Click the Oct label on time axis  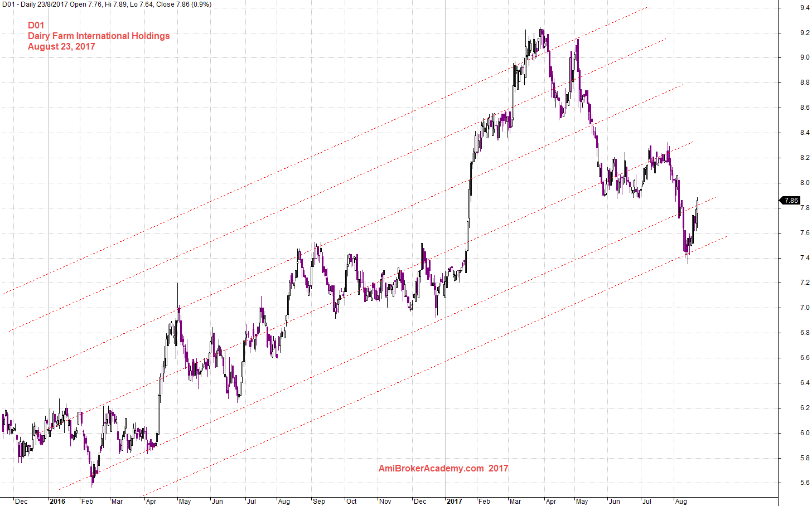click(351, 502)
